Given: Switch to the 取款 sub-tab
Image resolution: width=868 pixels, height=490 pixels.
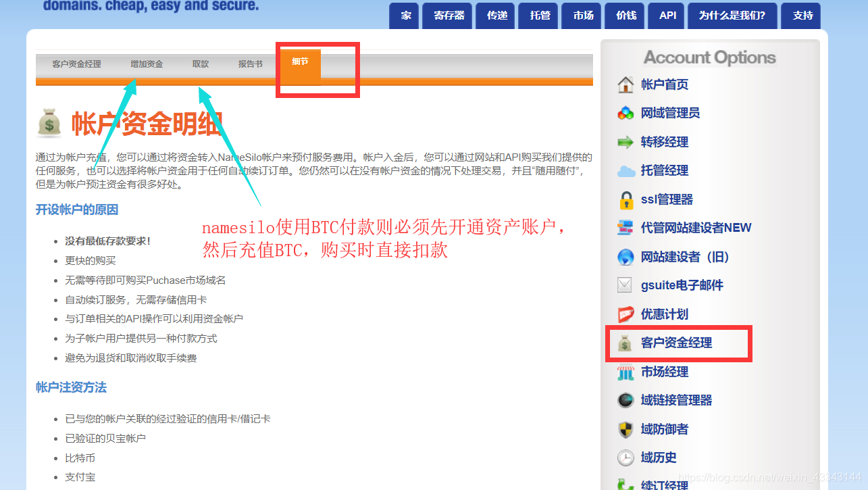Looking at the screenshot, I should pyautogui.click(x=201, y=64).
